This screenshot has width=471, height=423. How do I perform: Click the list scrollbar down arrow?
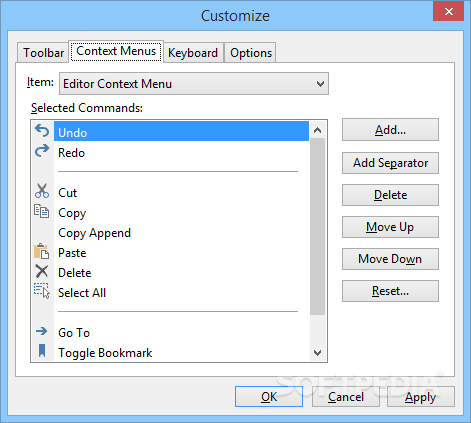[318, 352]
